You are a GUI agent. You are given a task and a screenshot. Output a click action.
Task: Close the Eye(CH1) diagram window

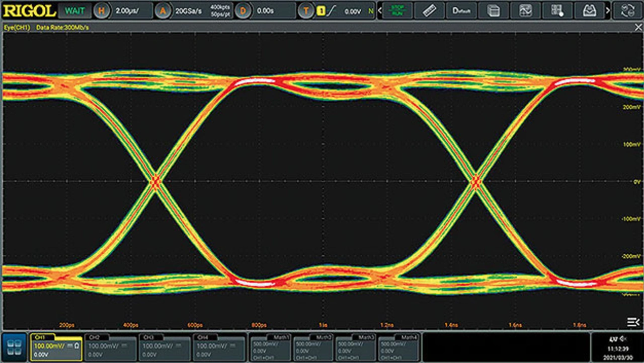click(x=638, y=27)
